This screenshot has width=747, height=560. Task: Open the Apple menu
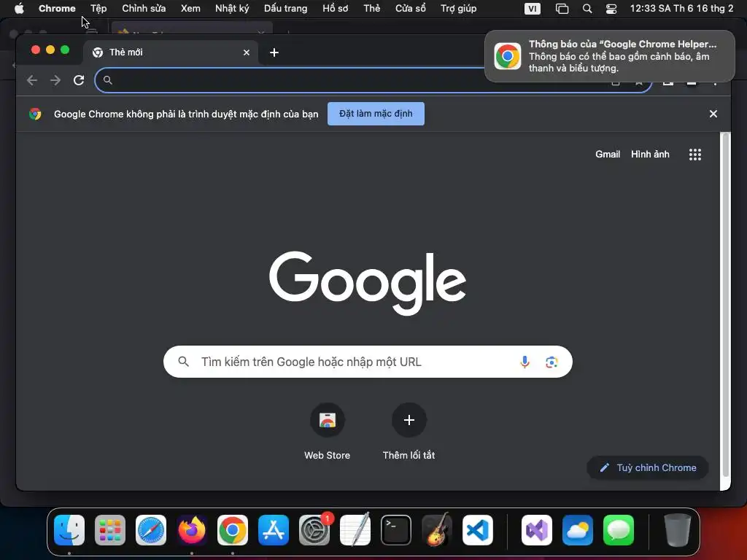18,9
